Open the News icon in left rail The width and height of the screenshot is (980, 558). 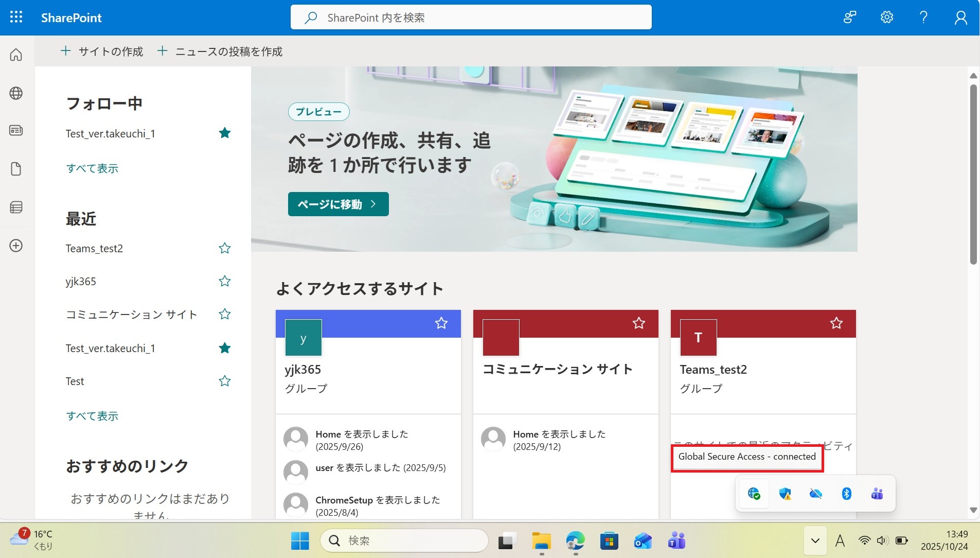(x=16, y=130)
